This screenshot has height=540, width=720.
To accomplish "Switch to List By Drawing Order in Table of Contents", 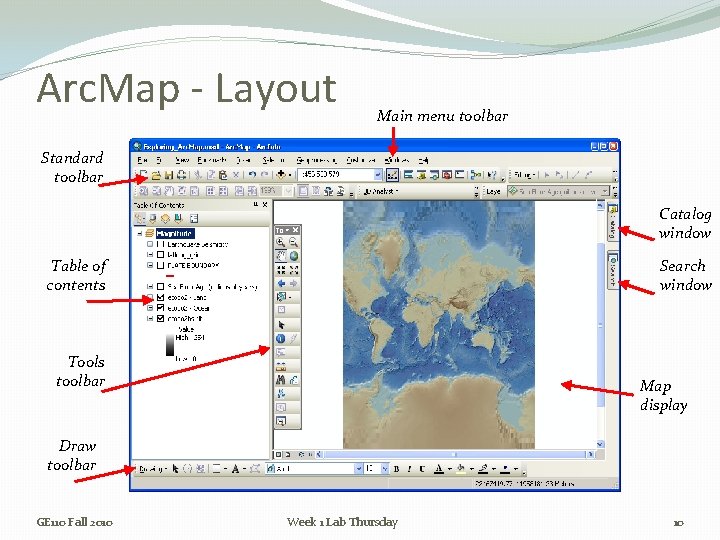I will click(x=140, y=219).
